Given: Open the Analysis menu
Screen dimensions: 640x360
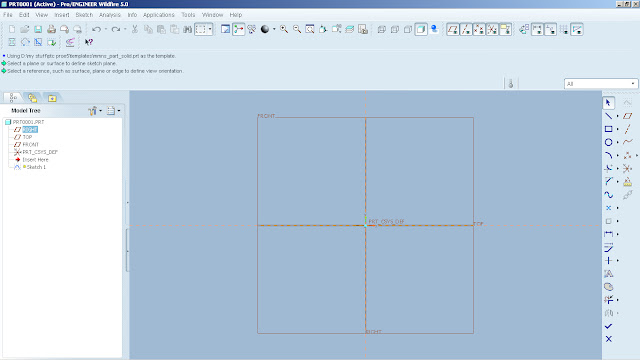Looking at the screenshot, I should pyautogui.click(x=110, y=15).
